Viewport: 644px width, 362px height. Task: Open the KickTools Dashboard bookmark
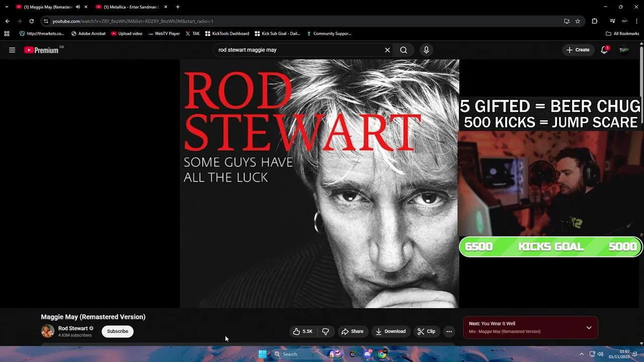click(x=227, y=34)
